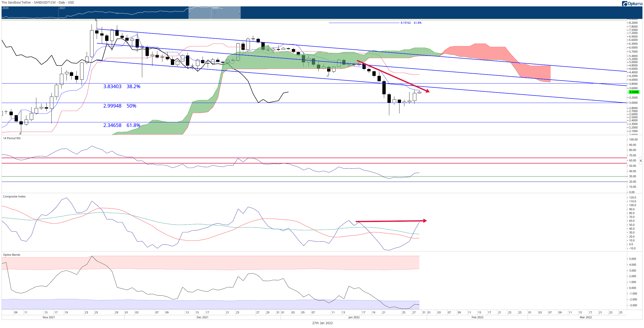Click the 14 Period RSI panel label
Screen dimensions: 644x328
[12, 138]
